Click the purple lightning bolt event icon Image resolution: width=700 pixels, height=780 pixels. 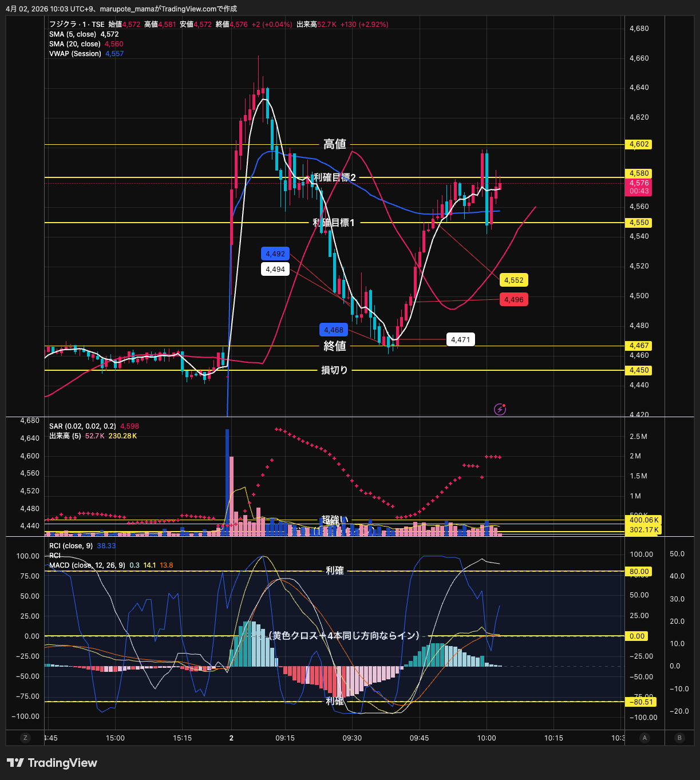(x=500, y=409)
